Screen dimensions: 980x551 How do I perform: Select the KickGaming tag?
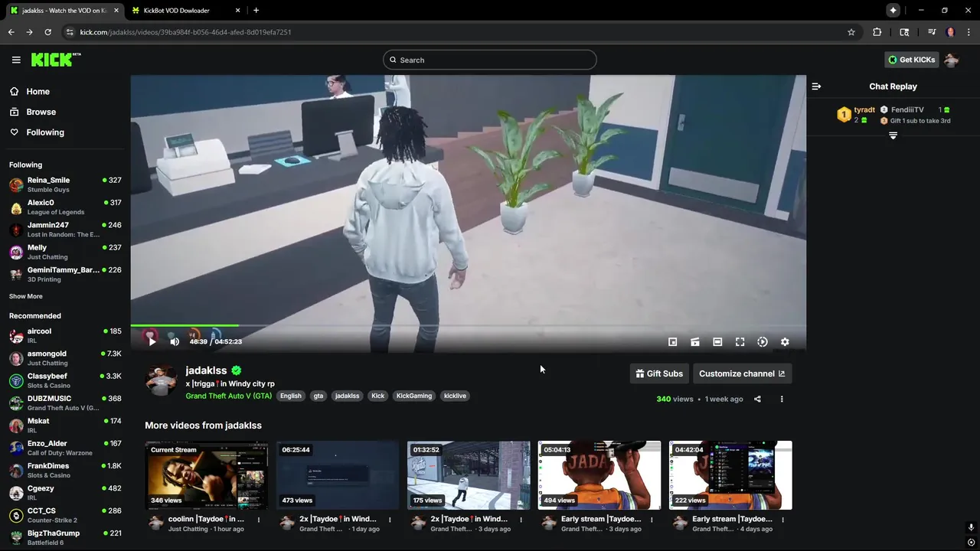pos(414,396)
